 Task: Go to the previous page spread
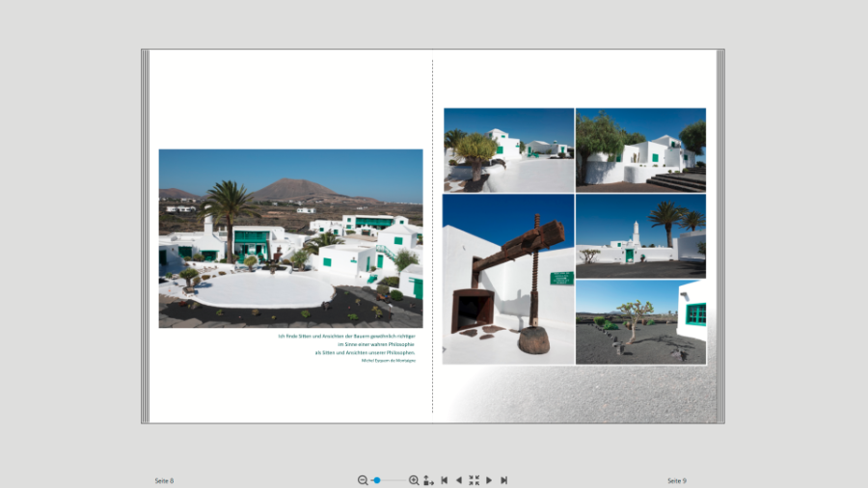tap(458, 480)
